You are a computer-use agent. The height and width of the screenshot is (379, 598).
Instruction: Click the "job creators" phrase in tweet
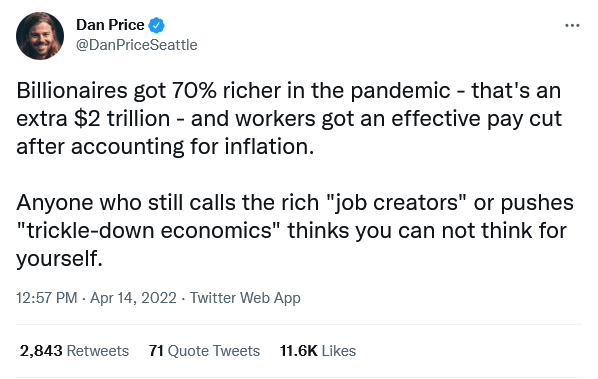click(393, 202)
